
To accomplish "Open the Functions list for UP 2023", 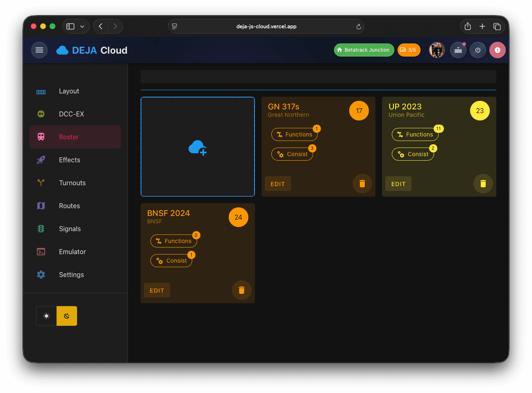I will (x=415, y=134).
